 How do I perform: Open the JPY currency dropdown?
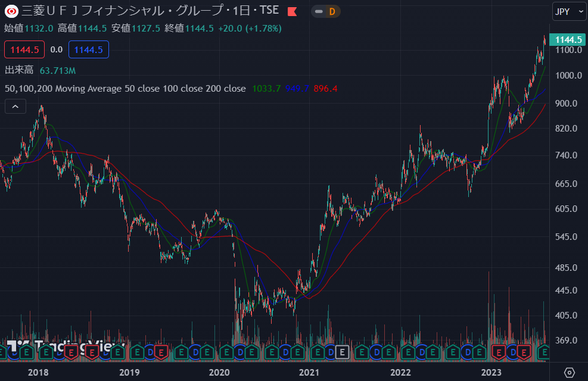(569, 12)
